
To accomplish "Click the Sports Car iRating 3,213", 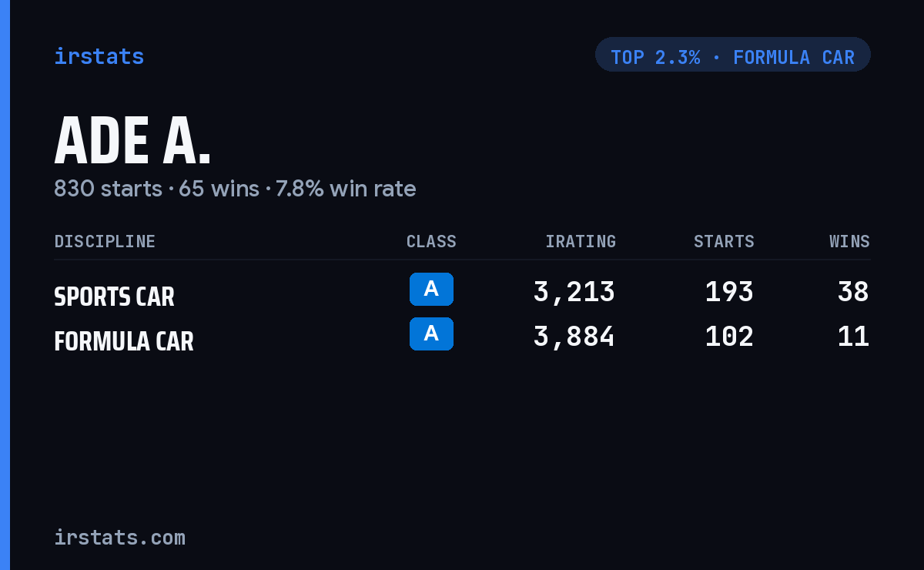I will [574, 292].
